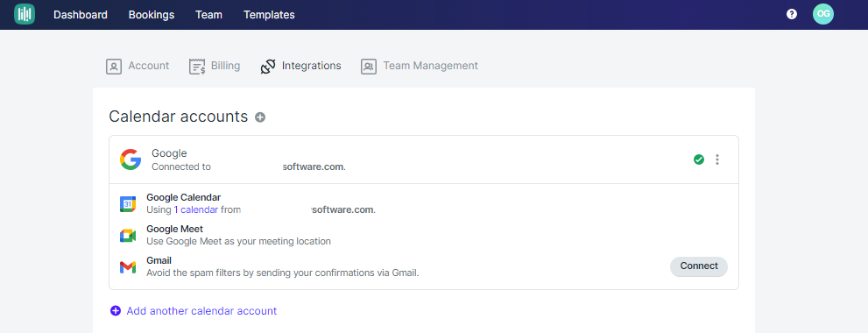The width and height of the screenshot is (868, 333).
Task: Open Bookings from the top navigation
Action: coord(152,15)
